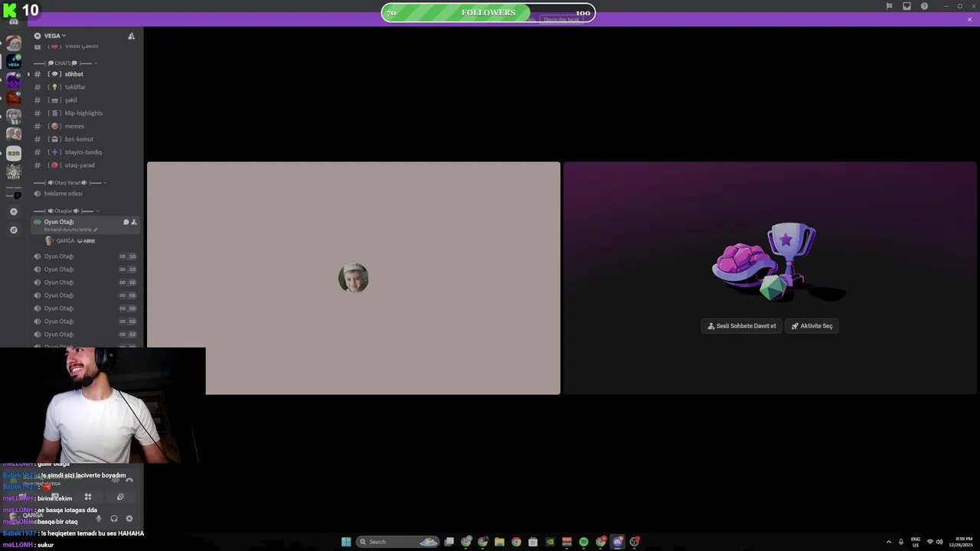Open Microsoft Store from the taskbar
This screenshot has width=980, height=551.
click(533, 542)
